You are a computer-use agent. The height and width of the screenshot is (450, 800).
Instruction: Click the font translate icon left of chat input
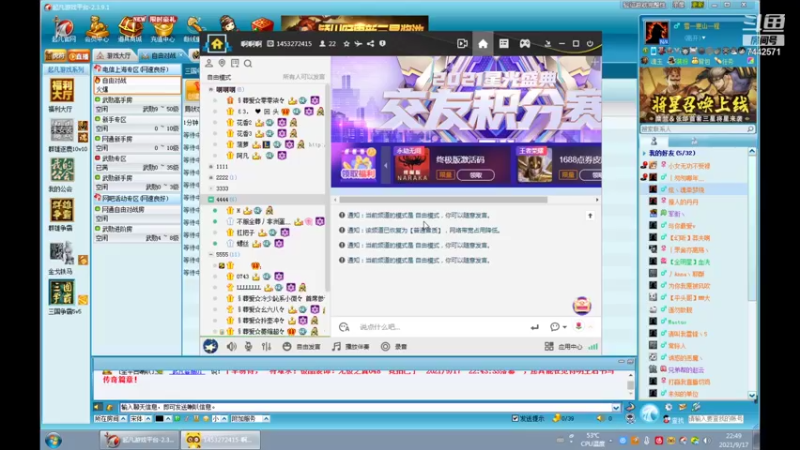(344, 327)
